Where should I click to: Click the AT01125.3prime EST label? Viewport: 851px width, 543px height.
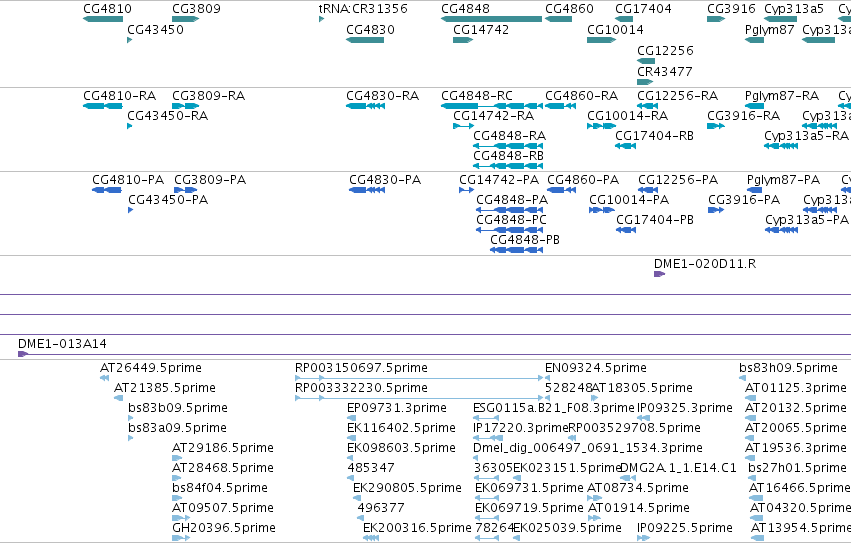[x=796, y=388]
